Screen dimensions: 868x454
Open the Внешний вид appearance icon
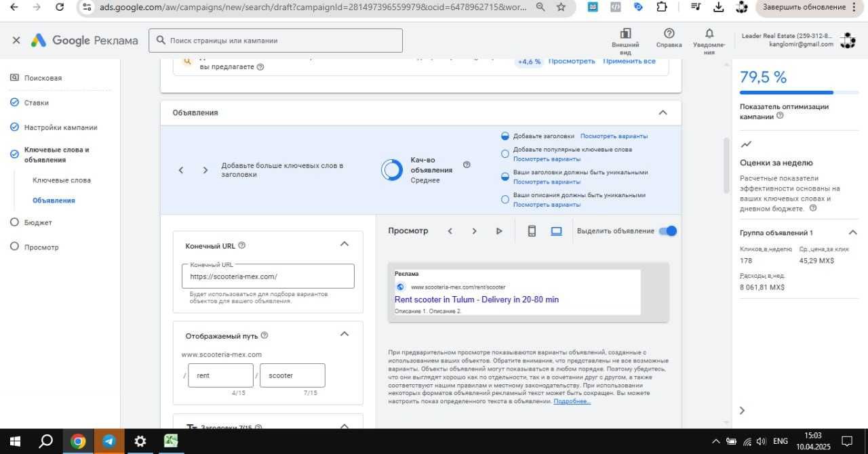pos(625,34)
